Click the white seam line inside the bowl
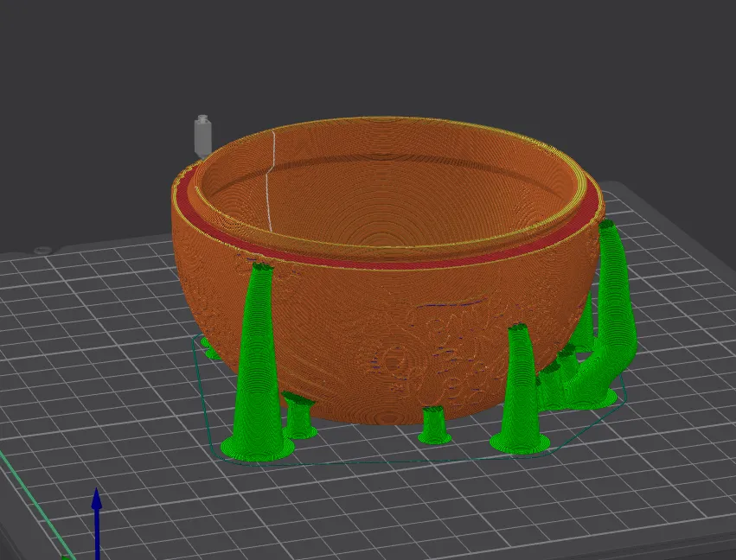Viewport: 736px width, 560px height. point(271,181)
